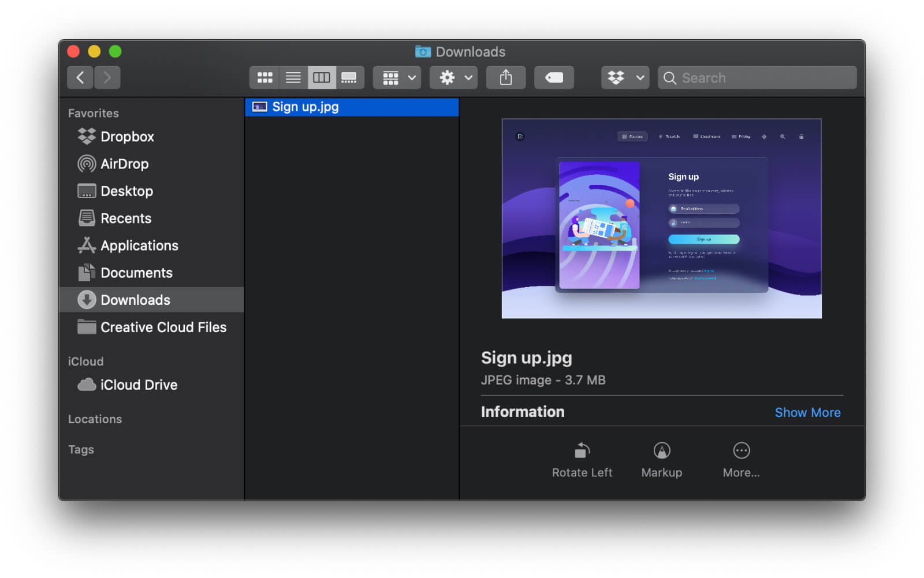The height and width of the screenshot is (578, 924).
Task: Open the item grouping dropdown
Action: point(396,77)
